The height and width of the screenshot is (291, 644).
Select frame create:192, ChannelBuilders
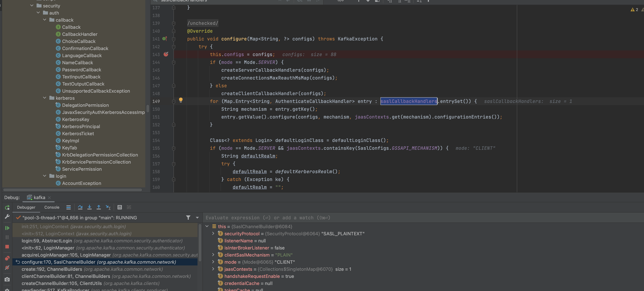[x=105, y=269]
